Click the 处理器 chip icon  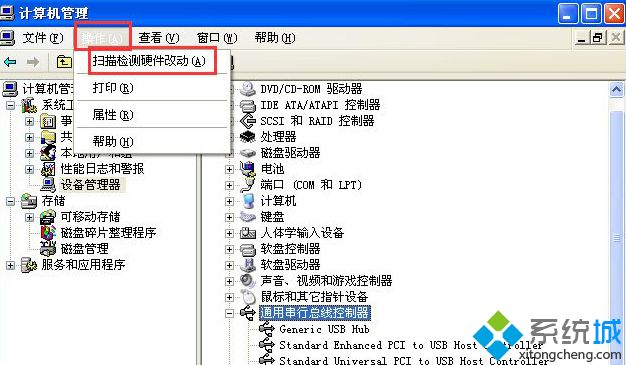coord(248,137)
